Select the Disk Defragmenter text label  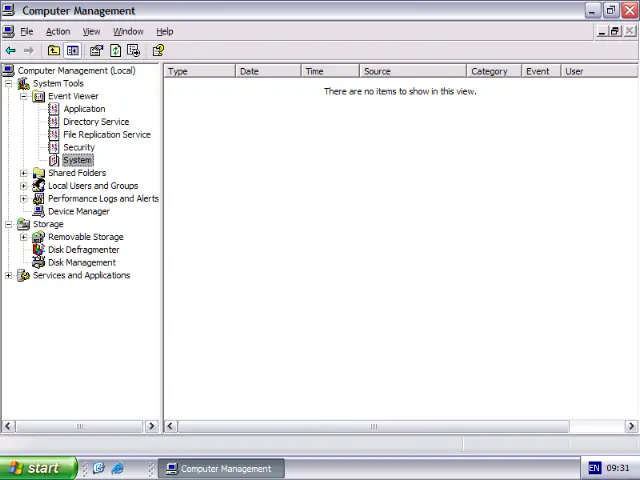point(84,249)
